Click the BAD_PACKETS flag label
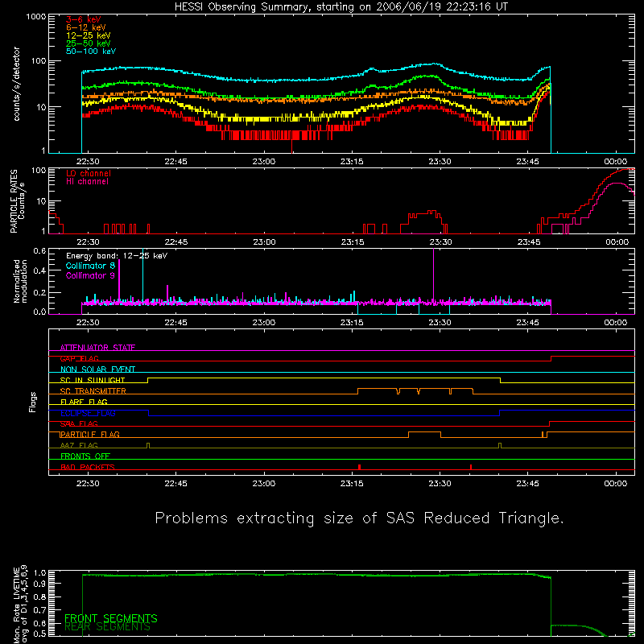Image resolution: width=644 pixels, height=644 pixels. point(88,467)
